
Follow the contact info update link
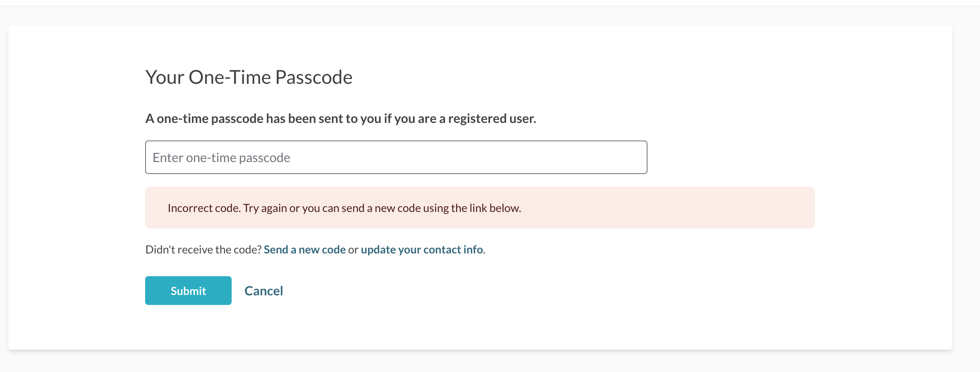coord(422,249)
